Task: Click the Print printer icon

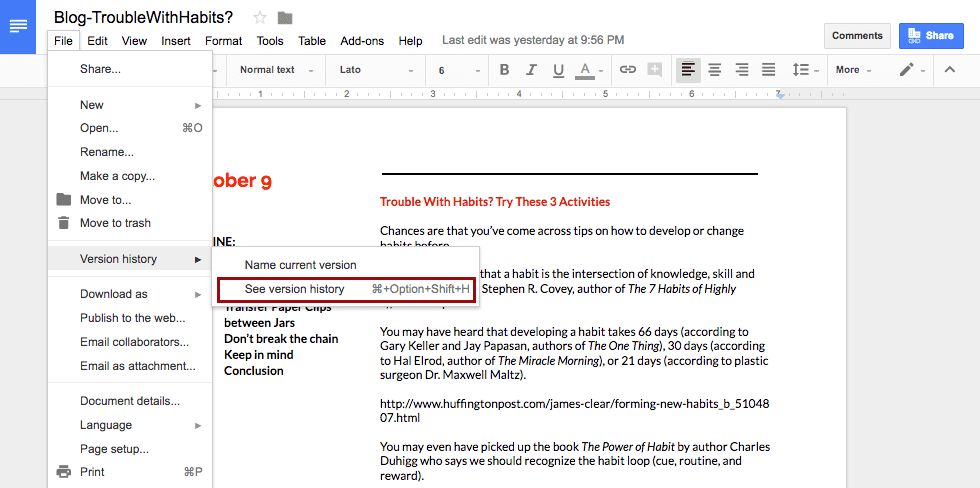Action: [63, 472]
